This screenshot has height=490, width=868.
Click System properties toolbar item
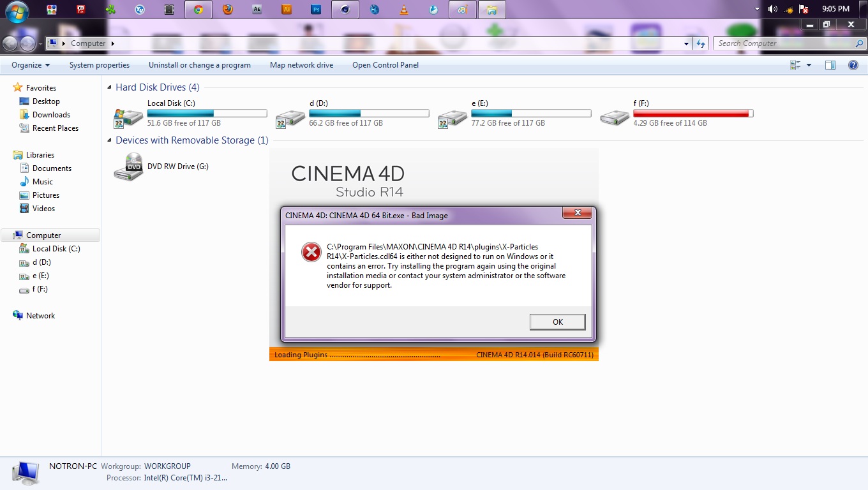(100, 65)
